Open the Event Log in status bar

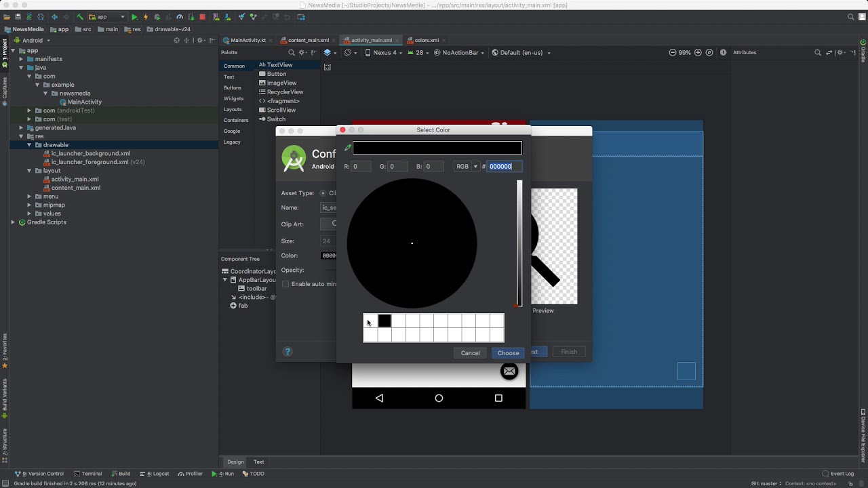click(837, 474)
